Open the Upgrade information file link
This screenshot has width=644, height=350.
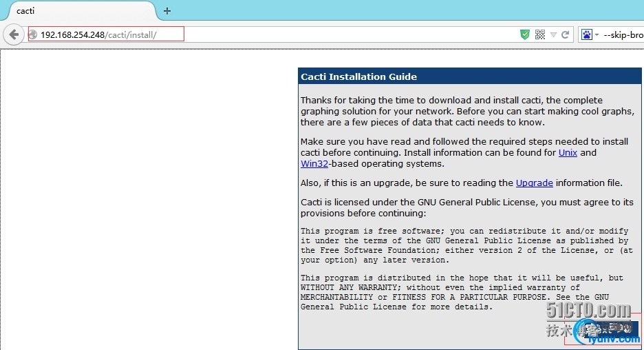(x=535, y=183)
